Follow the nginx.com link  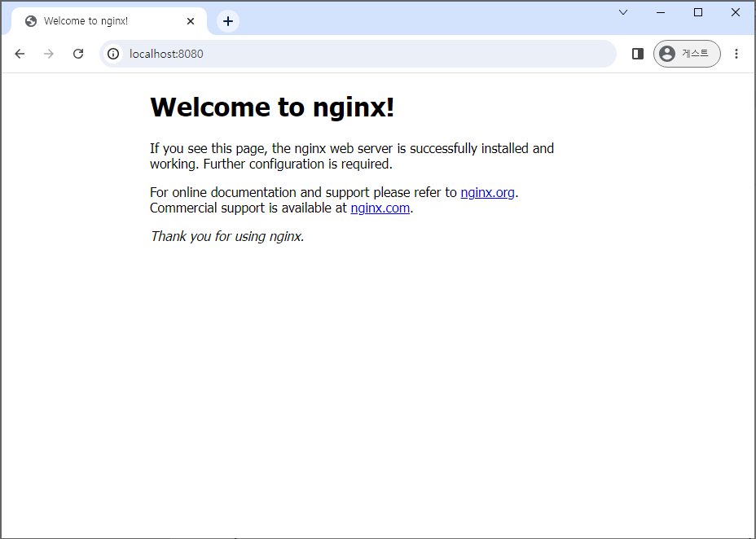(x=380, y=208)
